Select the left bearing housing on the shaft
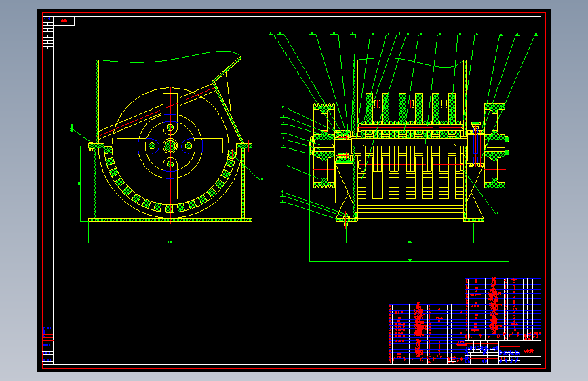This screenshot has height=381, width=588. pyautogui.click(x=342, y=146)
